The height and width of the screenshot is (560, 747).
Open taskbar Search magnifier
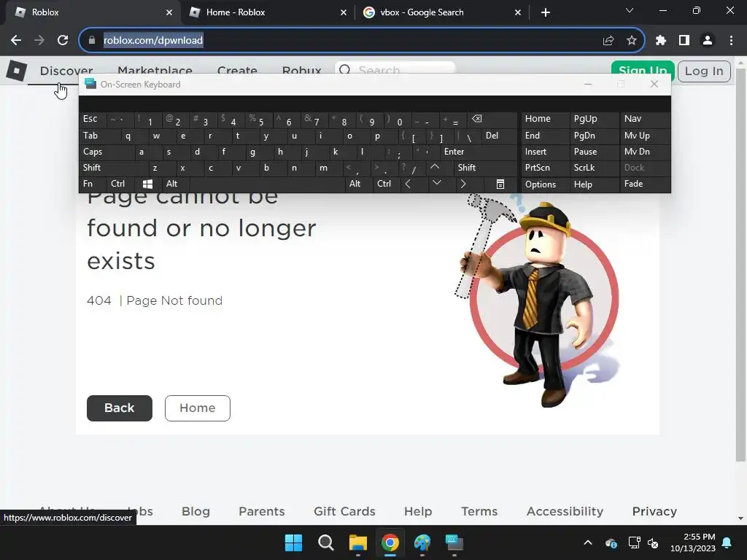point(326,542)
